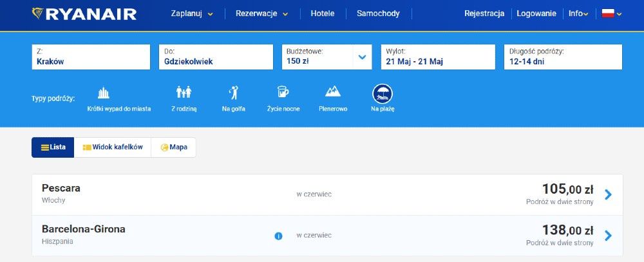This screenshot has height=262, width=644.
Task: Click the Włochy country label
Action: pos(53,200)
